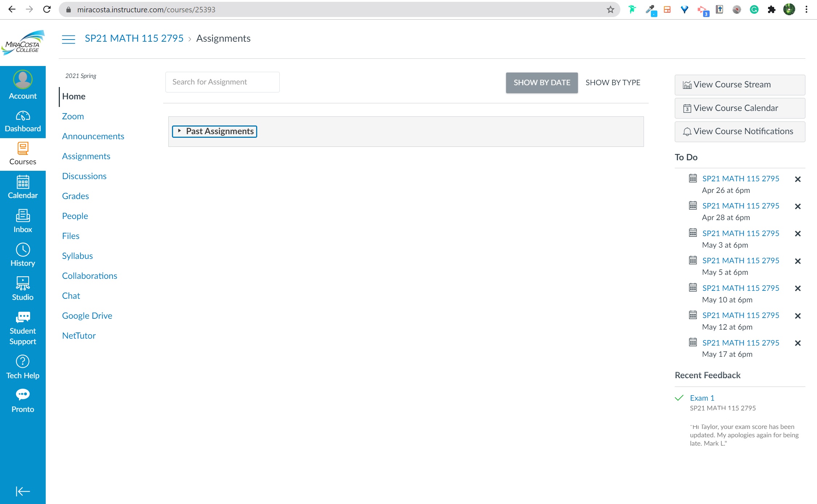Bookmark page with the star icon

tap(610, 9)
